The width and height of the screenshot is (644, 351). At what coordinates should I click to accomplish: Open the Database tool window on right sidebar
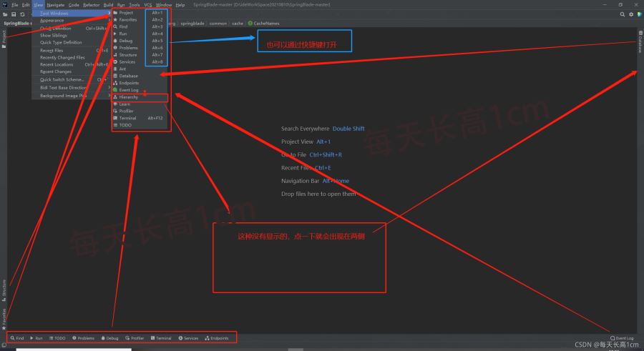(x=640, y=44)
